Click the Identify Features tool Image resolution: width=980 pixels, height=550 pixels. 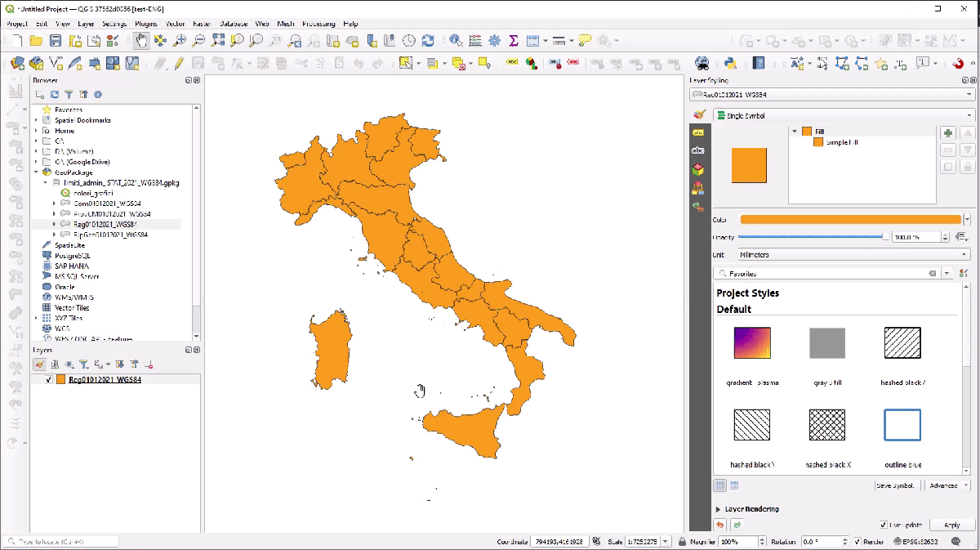(456, 40)
